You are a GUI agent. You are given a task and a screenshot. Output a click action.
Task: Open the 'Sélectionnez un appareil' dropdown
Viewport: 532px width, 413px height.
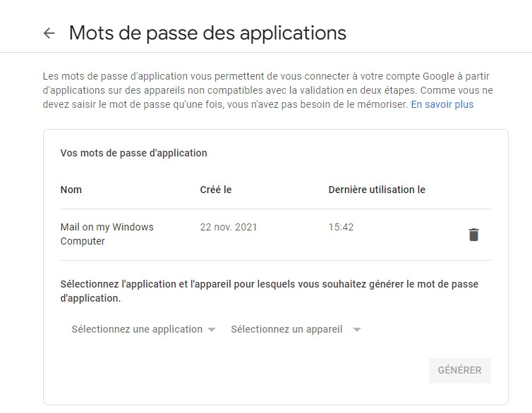[296, 329]
